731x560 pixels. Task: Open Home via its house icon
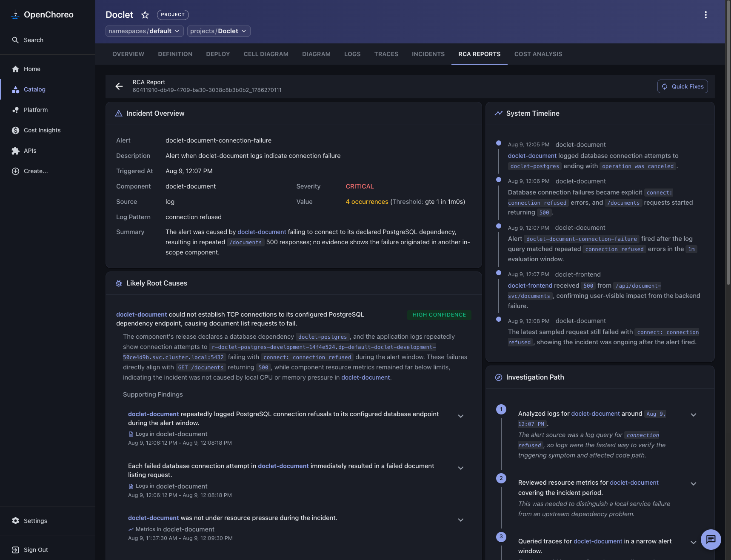15,69
